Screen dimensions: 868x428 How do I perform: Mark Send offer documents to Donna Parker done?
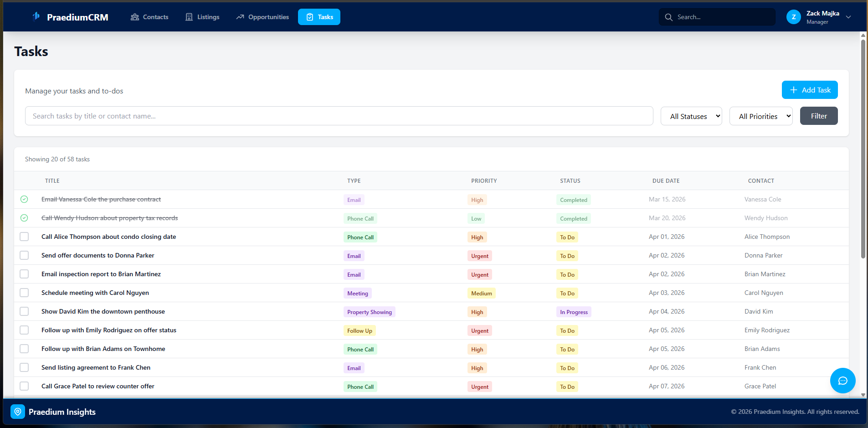[24, 255]
